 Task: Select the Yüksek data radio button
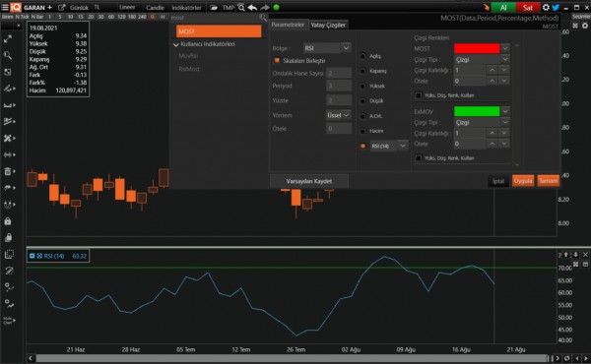click(x=362, y=87)
